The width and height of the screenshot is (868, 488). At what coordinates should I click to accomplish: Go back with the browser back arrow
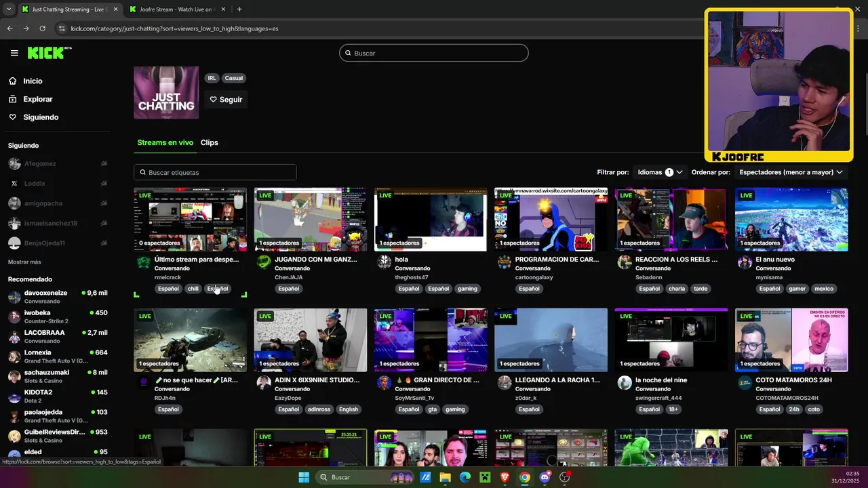(x=9, y=28)
